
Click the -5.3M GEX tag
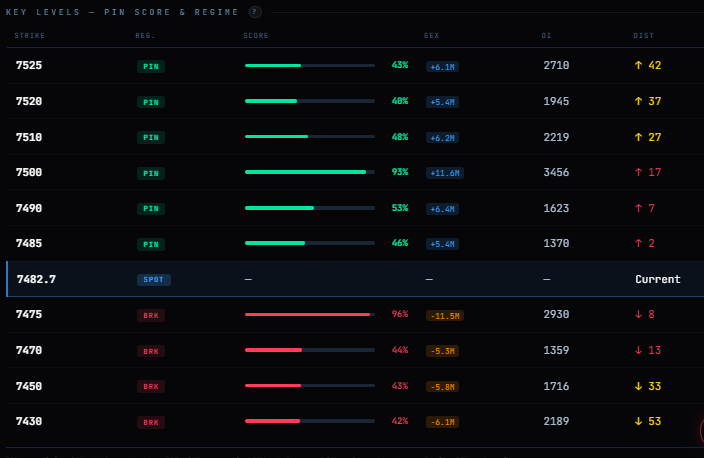pos(442,351)
